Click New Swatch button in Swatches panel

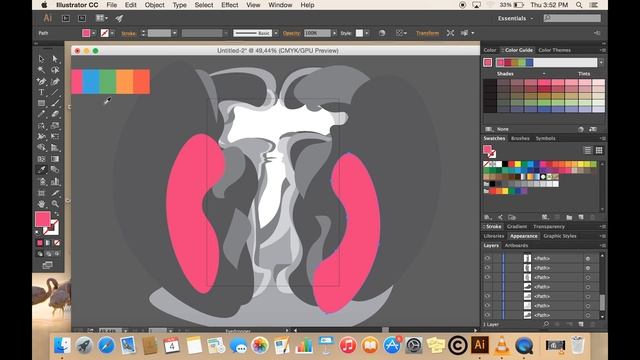coord(581,217)
